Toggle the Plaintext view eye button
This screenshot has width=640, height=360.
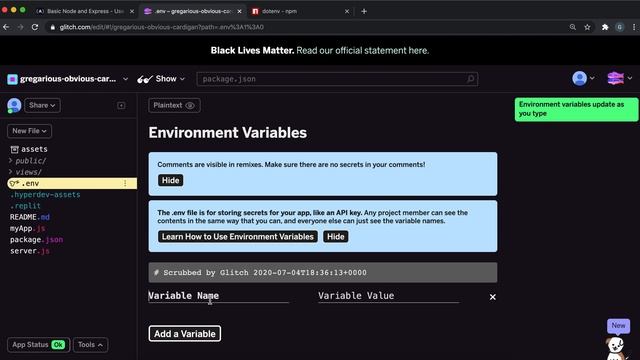click(x=174, y=105)
